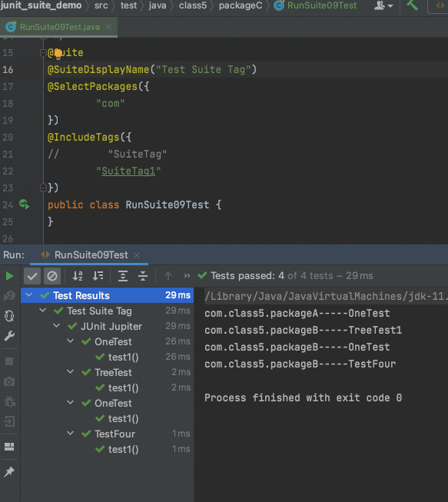
Task: Toggle Show Ignored tests button
Action: pyautogui.click(x=52, y=276)
